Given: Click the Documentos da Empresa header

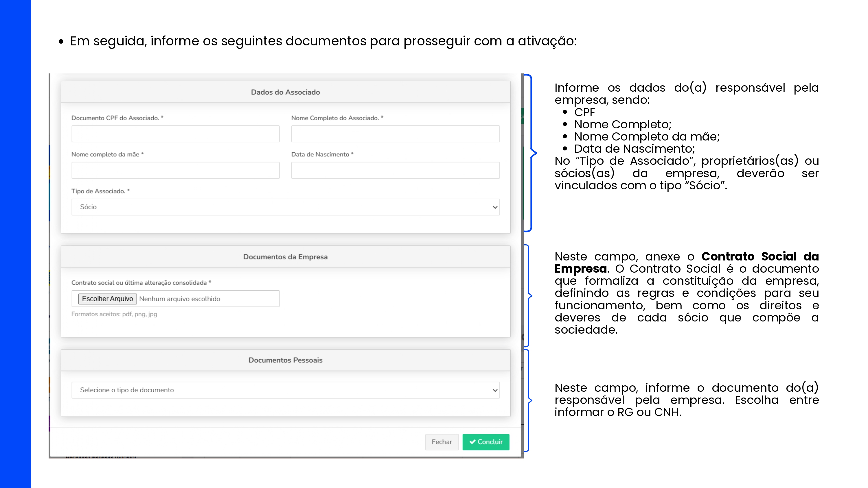Looking at the screenshot, I should tap(285, 257).
